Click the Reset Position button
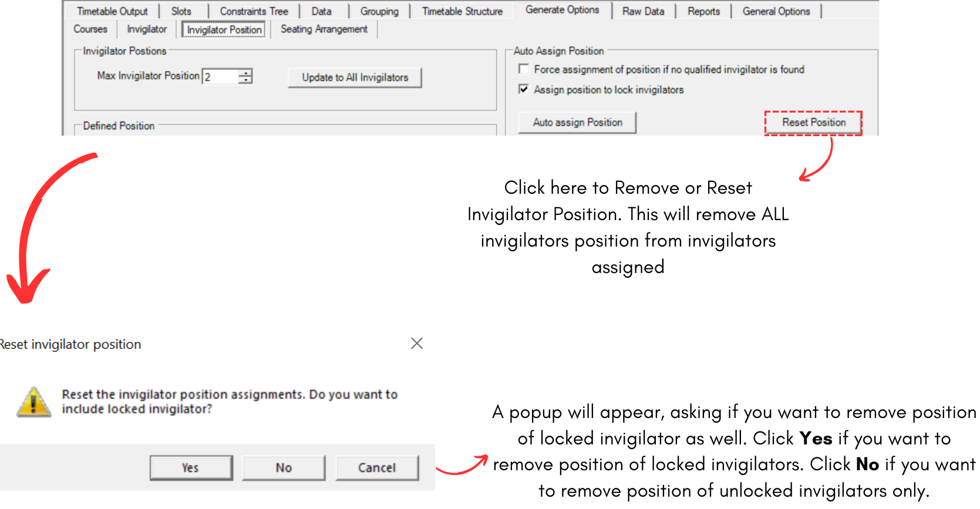This screenshot has width=980, height=509. tap(813, 122)
